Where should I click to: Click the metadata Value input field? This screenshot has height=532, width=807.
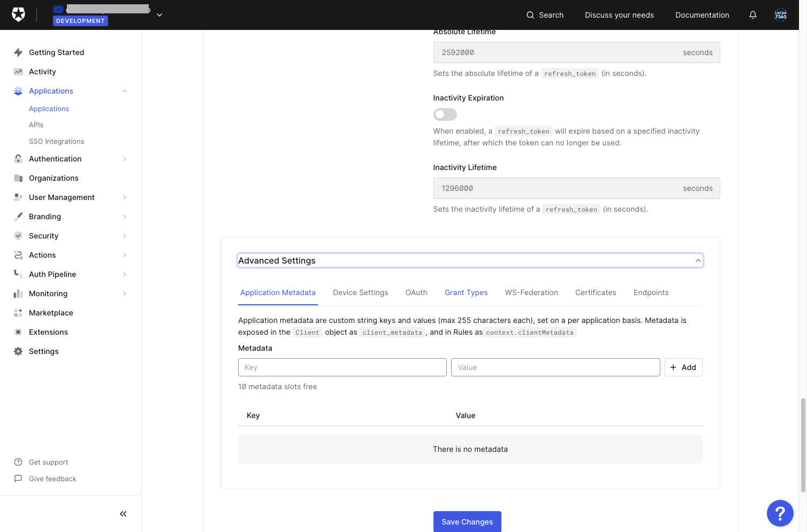(x=555, y=367)
